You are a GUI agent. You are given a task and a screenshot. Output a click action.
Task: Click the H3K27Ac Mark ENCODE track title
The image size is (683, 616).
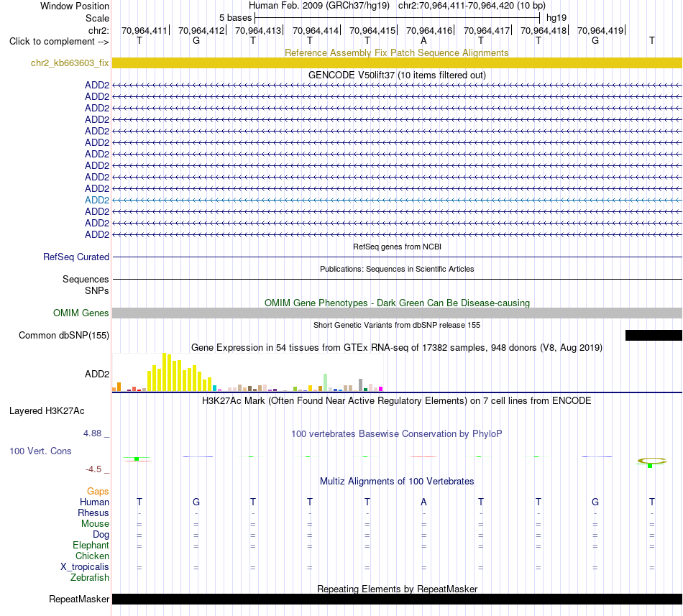click(x=397, y=401)
